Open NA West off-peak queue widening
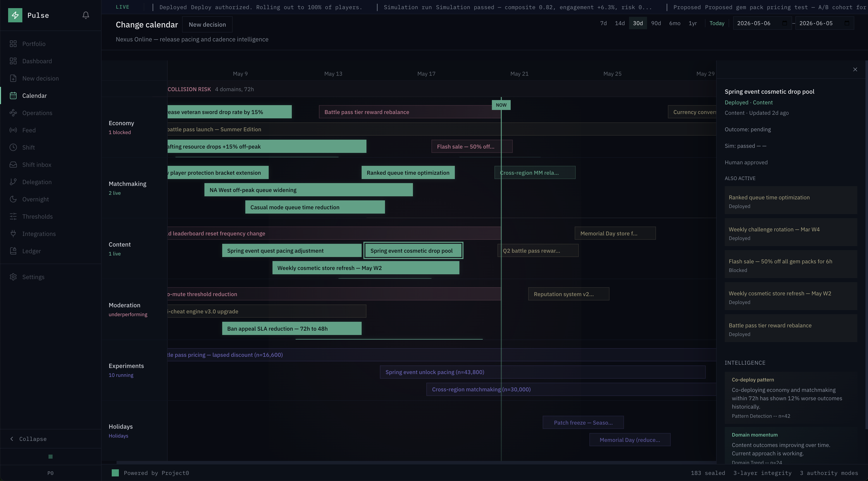This screenshot has height=481, width=868. pos(309,190)
